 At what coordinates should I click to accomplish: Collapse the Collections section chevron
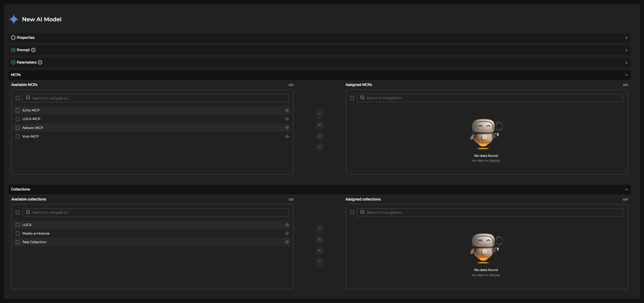tap(626, 190)
